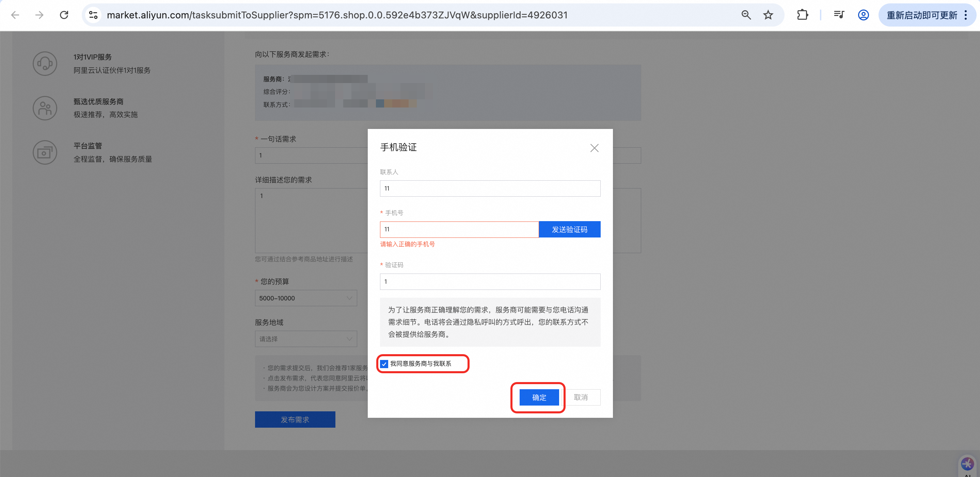The width and height of the screenshot is (980, 477).
Task: Open the Chrome three-dot menu
Action: [x=966, y=15]
